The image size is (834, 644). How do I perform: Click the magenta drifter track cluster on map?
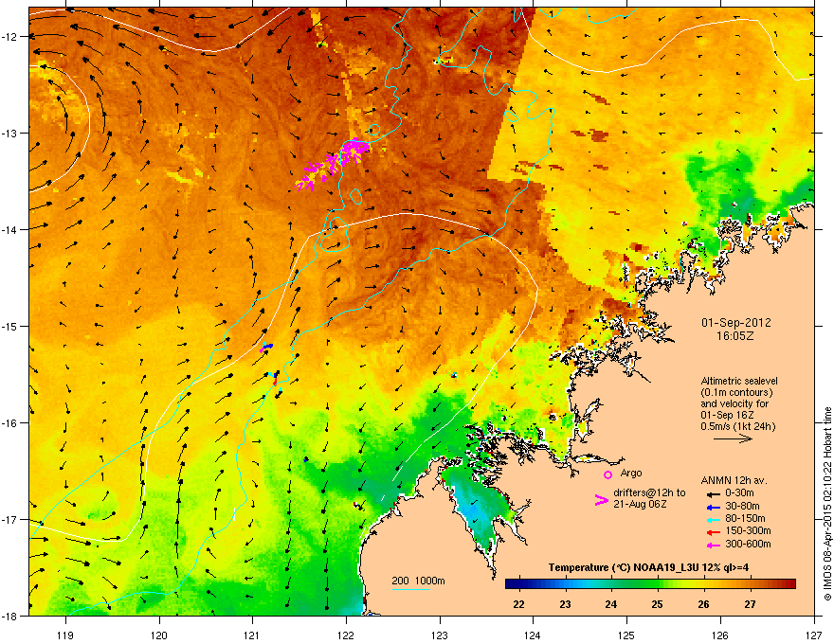[x=333, y=163]
